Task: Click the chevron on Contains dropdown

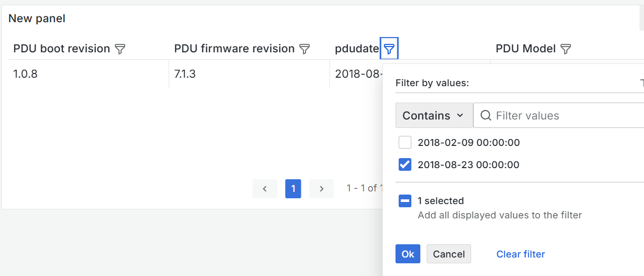Action: point(459,115)
